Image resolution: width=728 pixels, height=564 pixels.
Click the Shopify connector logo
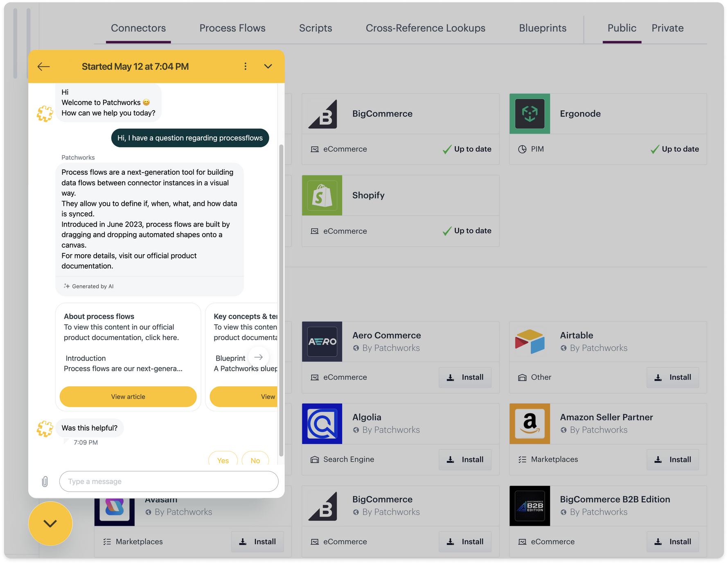[x=322, y=195]
